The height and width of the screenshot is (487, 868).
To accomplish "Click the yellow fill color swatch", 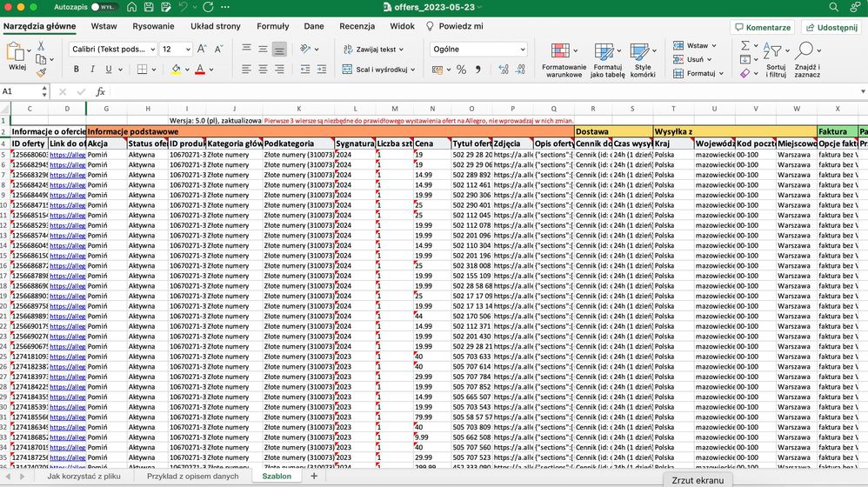I will (176, 70).
